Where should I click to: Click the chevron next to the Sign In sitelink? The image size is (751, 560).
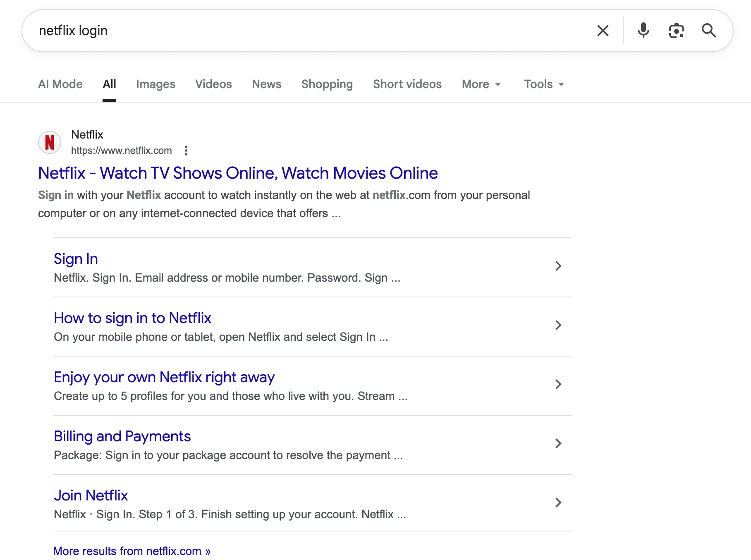[x=559, y=266]
